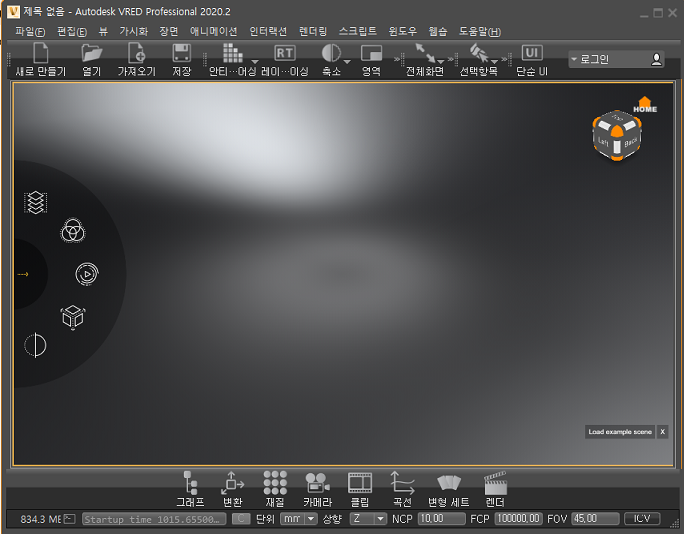This screenshot has height=534, width=684.
Task: Click the 3D cube icon in the radial menu
Action: [x=73, y=317]
